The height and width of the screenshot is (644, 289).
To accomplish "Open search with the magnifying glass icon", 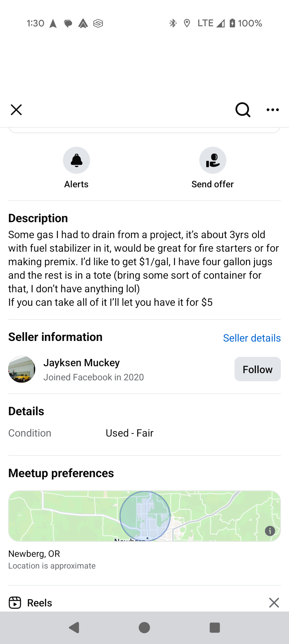I will (243, 110).
